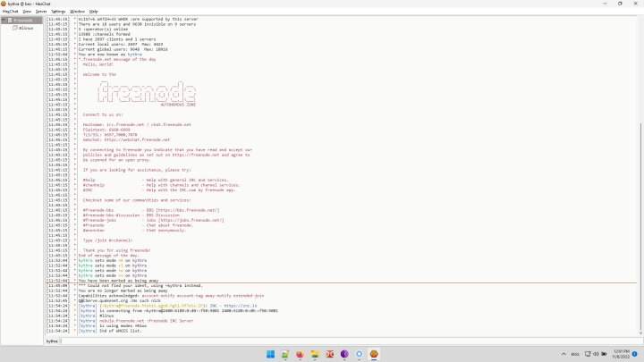
Task: Select the Freenode server in the tree
Action: (23, 20)
